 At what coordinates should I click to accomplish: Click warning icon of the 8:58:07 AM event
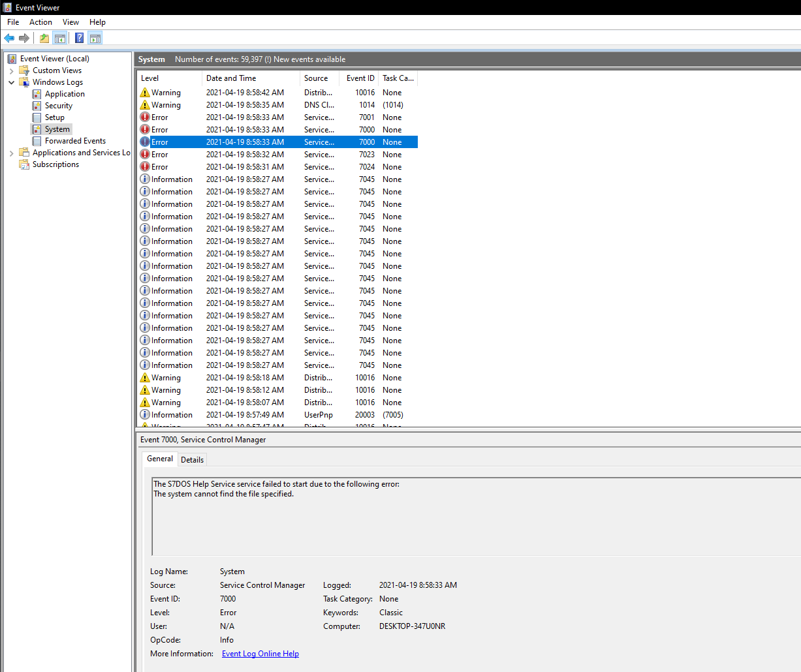pyautogui.click(x=145, y=403)
